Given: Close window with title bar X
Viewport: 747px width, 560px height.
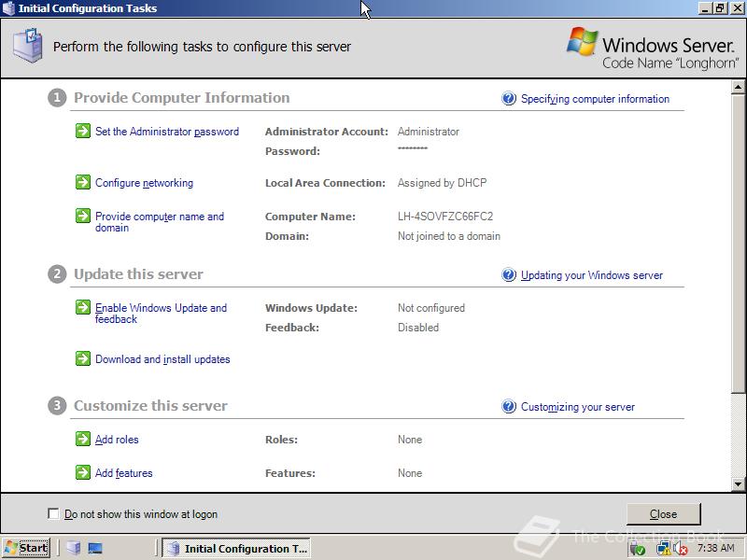Looking at the screenshot, I should point(737,8).
